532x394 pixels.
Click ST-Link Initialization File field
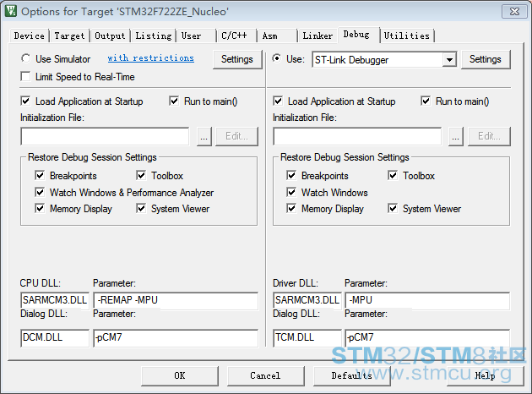357,136
